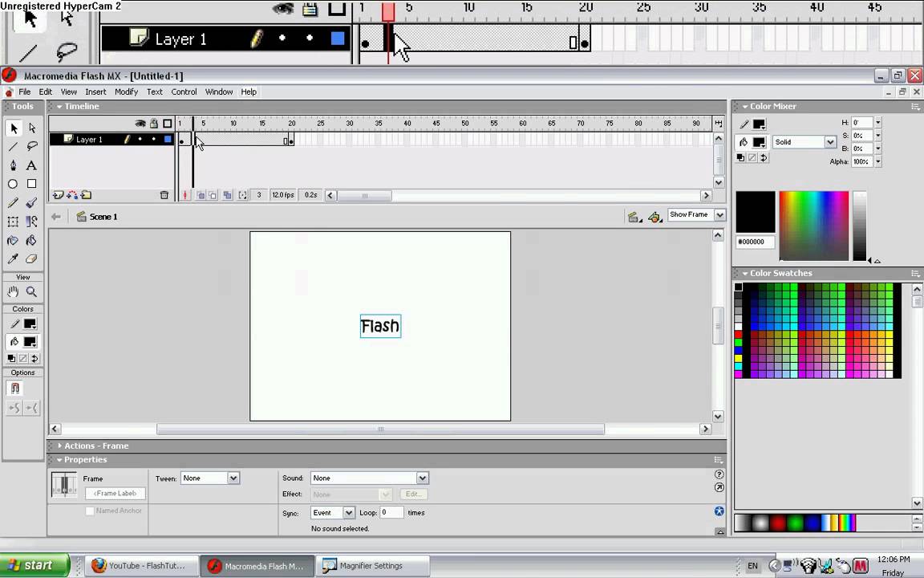
Task: Select the Lasso tool
Action: click(x=32, y=146)
